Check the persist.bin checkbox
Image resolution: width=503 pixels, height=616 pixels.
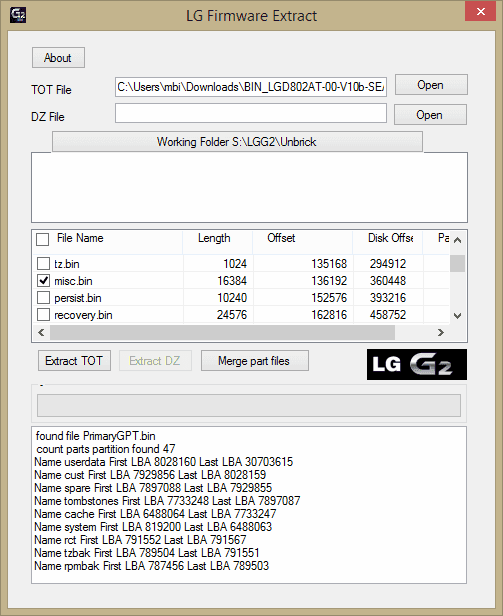43,298
